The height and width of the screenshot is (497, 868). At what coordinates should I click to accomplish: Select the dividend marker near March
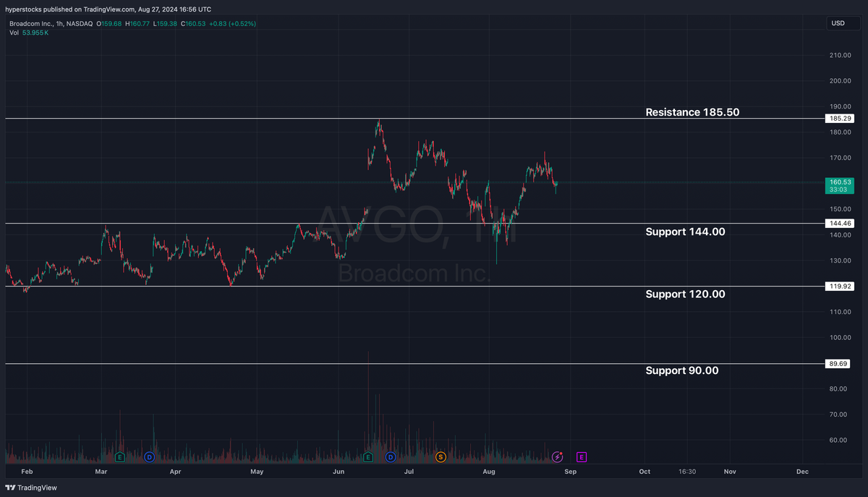(149, 456)
